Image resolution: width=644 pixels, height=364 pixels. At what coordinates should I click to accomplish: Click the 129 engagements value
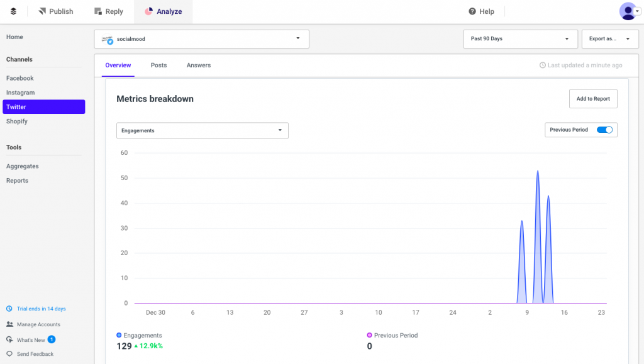click(x=124, y=346)
